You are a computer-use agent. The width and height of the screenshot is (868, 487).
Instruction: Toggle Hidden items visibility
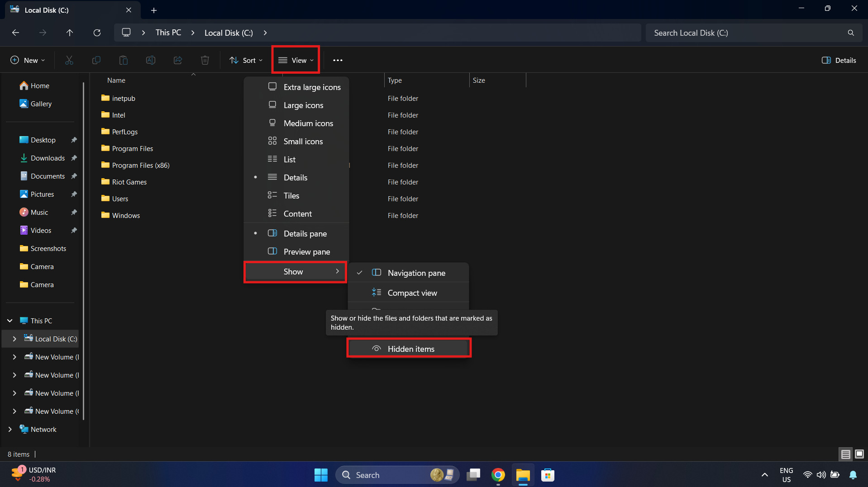point(409,348)
